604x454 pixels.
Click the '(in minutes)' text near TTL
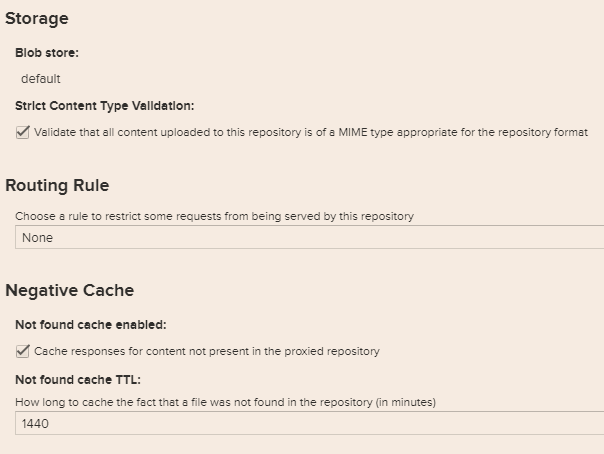click(406, 402)
